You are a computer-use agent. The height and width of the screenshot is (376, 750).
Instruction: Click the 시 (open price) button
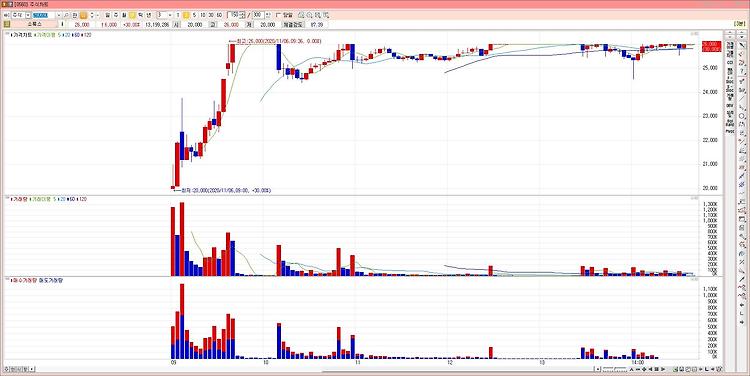point(176,24)
